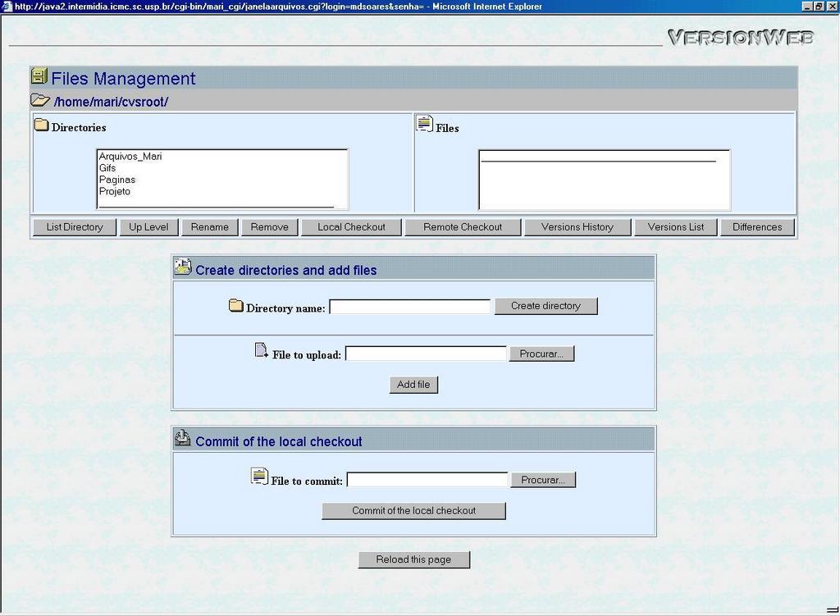Click the Differences button
Screen dimensions: 840x616
click(x=757, y=227)
